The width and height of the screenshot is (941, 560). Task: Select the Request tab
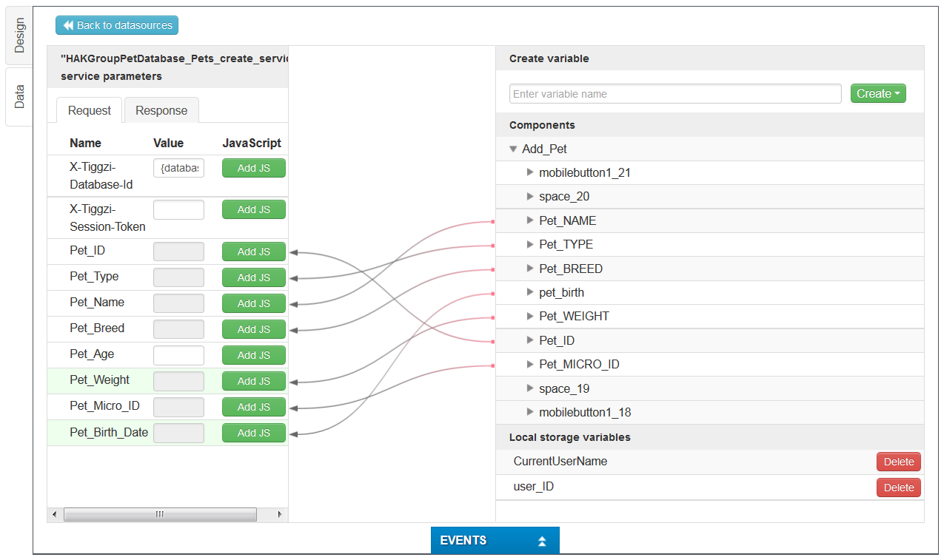(x=90, y=110)
